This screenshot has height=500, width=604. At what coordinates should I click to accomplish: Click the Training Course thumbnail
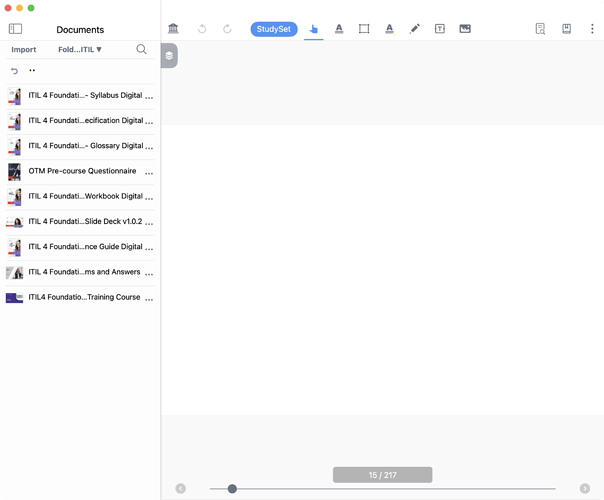[x=15, y=298]
